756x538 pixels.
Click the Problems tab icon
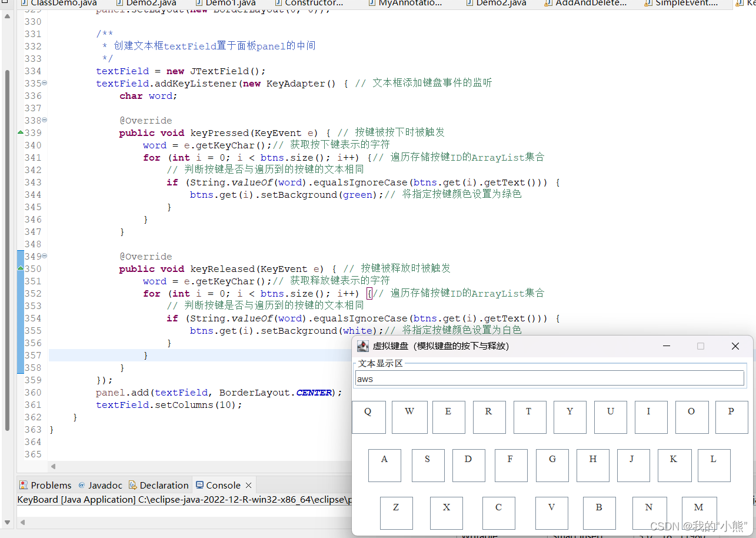24,486
